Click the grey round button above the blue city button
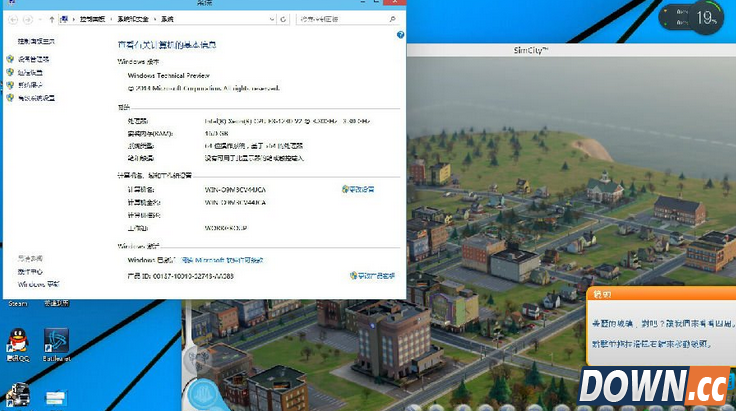736x411 pixels. (196, 358)
